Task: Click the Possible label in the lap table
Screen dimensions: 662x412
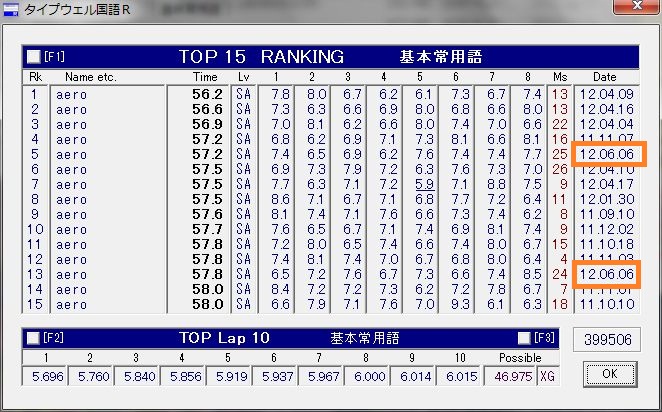Action: 520,358
